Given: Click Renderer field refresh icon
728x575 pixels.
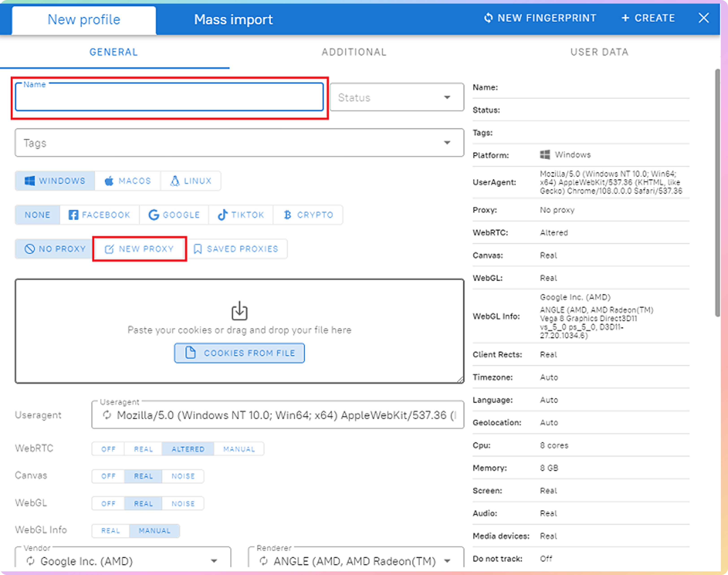Looking at the screenshot, I should (x=264, y=561).
